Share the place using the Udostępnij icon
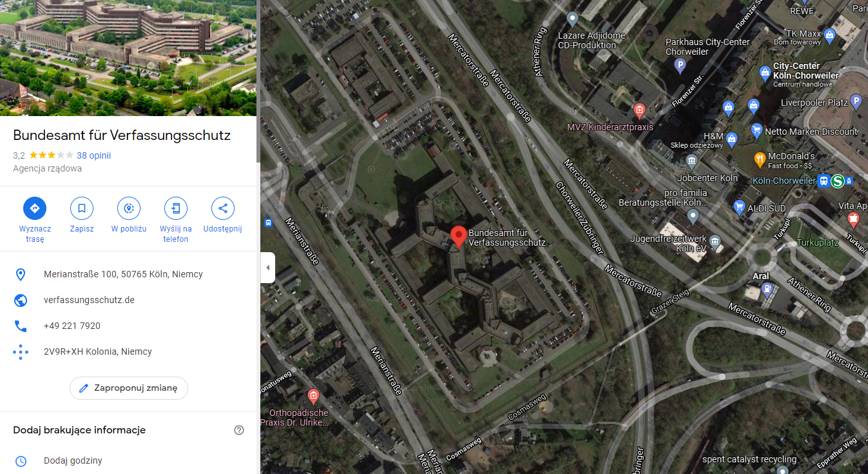 (223, 208)
